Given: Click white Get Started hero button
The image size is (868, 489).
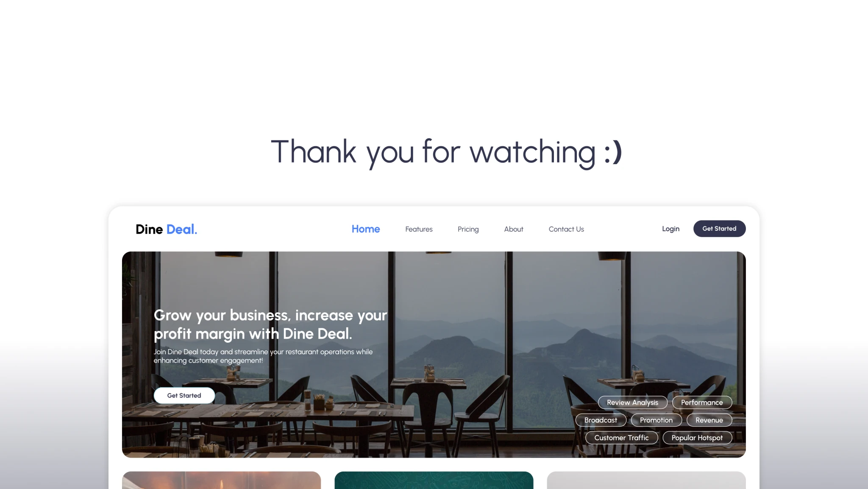Looking at the screenshot, I should [x=184, y=395].
